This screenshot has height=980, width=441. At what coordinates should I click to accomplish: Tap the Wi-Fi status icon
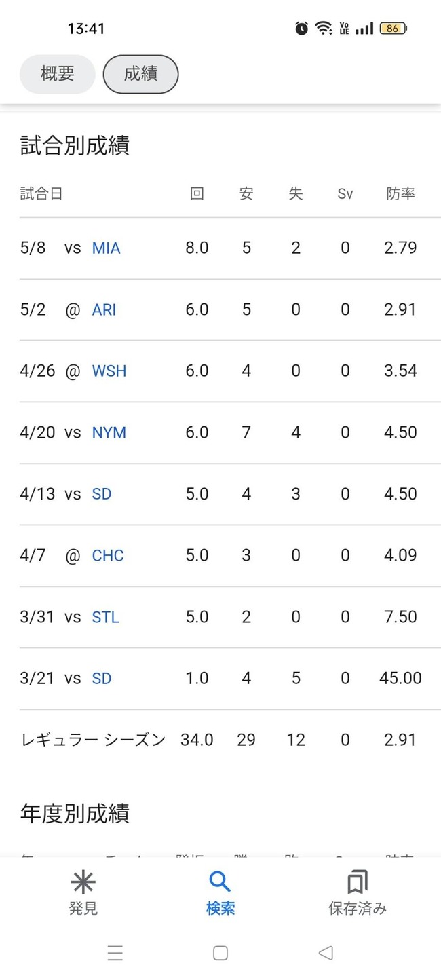click(324, 28)
